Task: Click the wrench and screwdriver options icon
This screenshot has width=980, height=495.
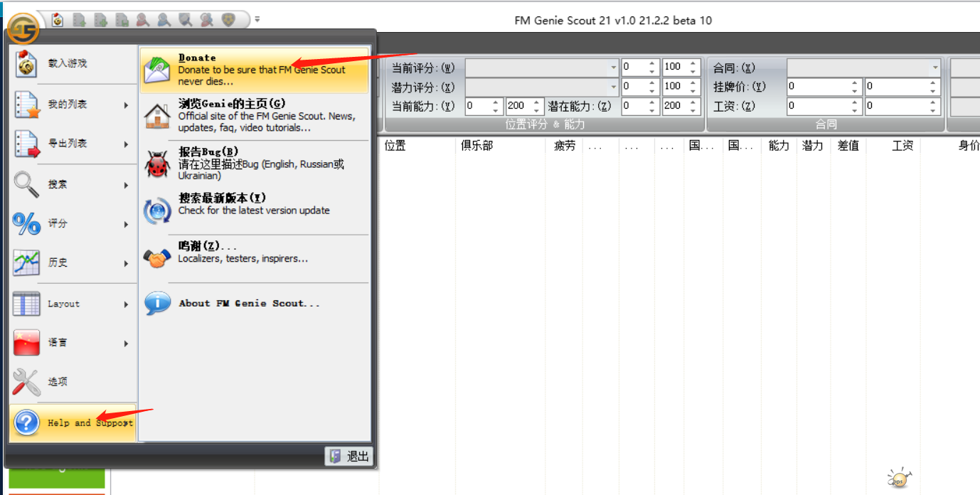Action: [x=26, y=382]
